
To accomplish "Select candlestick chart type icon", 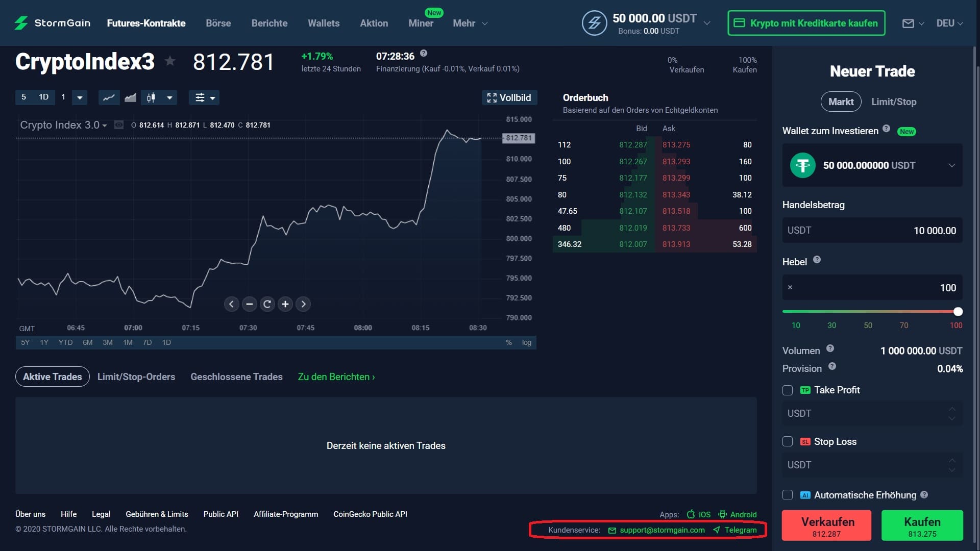I will click(x=151, y=97).
